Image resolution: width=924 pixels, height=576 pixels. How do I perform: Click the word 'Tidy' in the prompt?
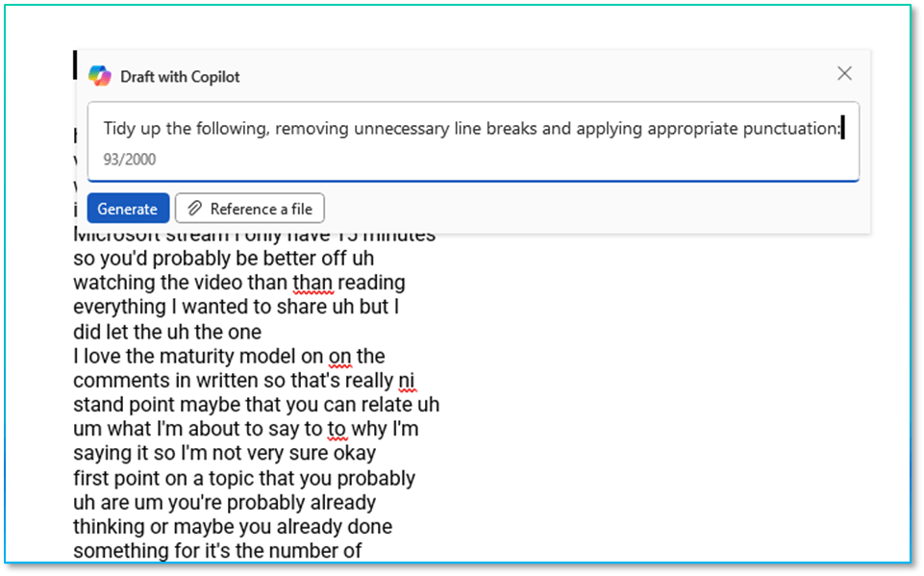[x=120, y=129]
